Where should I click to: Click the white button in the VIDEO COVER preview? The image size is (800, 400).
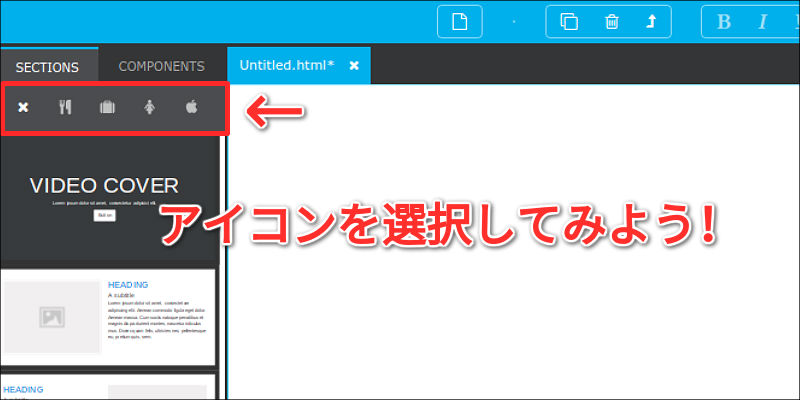104,215
